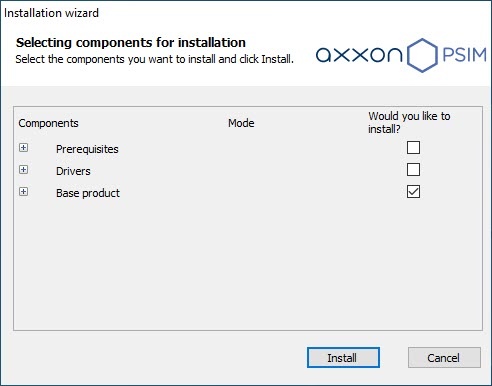Click the 'Selecting components for installation' heading
Image resolution: width=492 pixels, height=386 pixels.
tap(131, 43)
